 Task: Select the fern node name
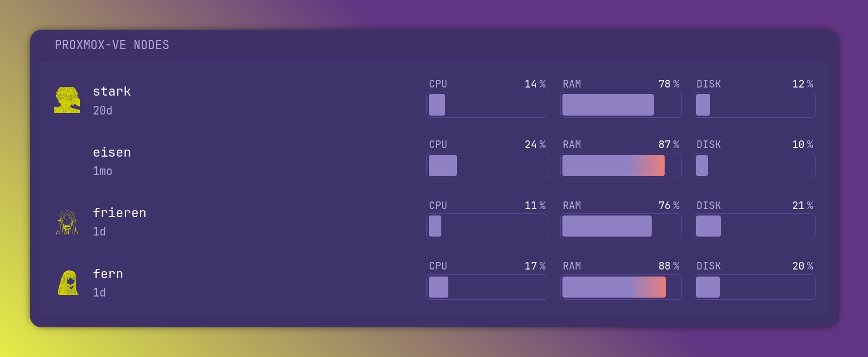point(108,274)
